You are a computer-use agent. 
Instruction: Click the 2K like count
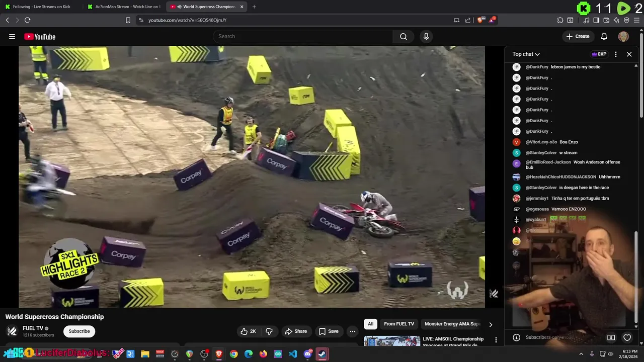coord(253,331)
